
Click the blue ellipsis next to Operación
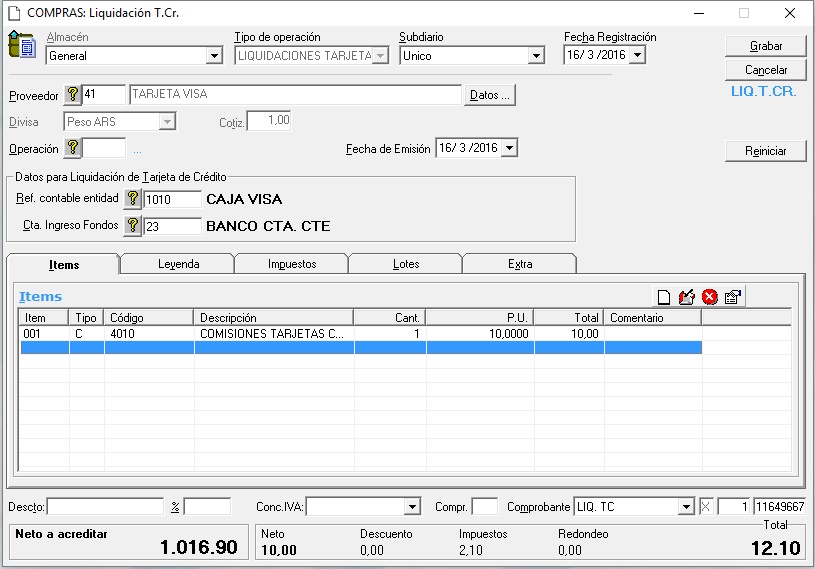tap(137, 152)
